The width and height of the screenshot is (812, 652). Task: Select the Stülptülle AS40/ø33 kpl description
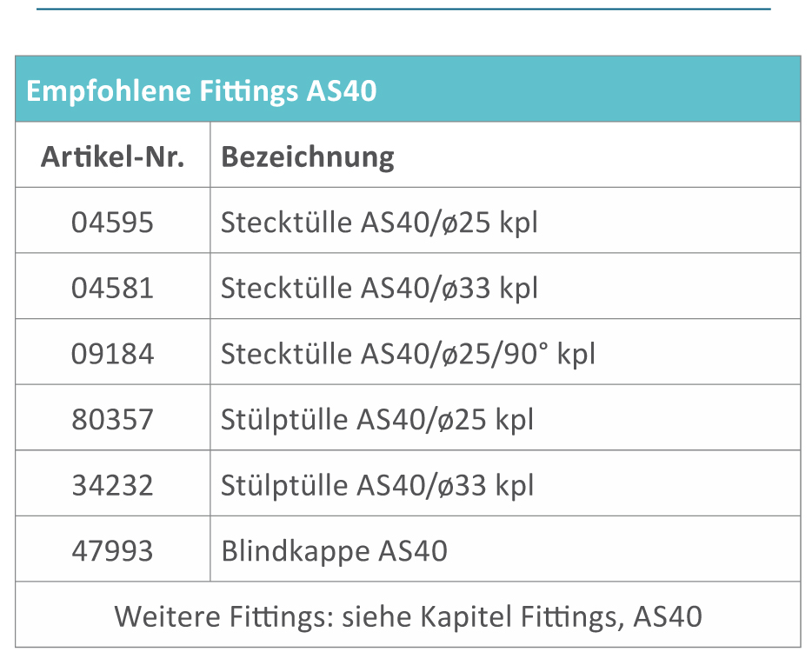(376, 485)
